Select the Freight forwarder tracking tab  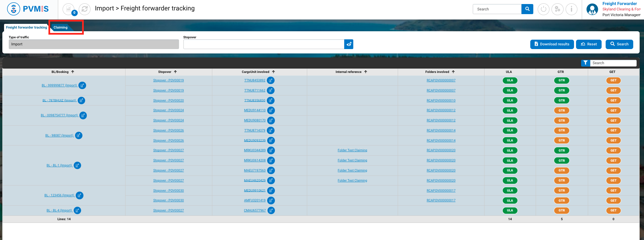[27, 28]
